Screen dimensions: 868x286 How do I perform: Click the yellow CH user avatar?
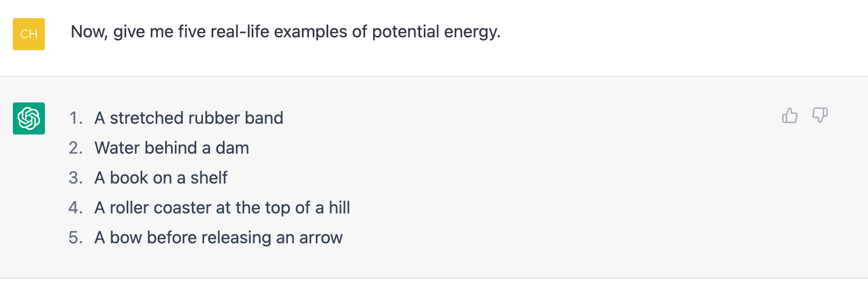[29, 34]
